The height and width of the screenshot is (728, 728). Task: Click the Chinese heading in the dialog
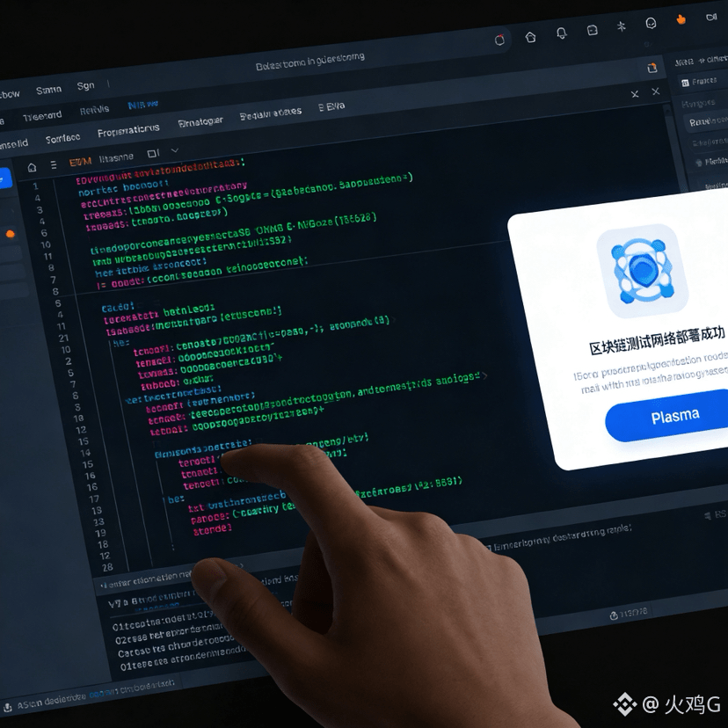[x=656, y=340]
